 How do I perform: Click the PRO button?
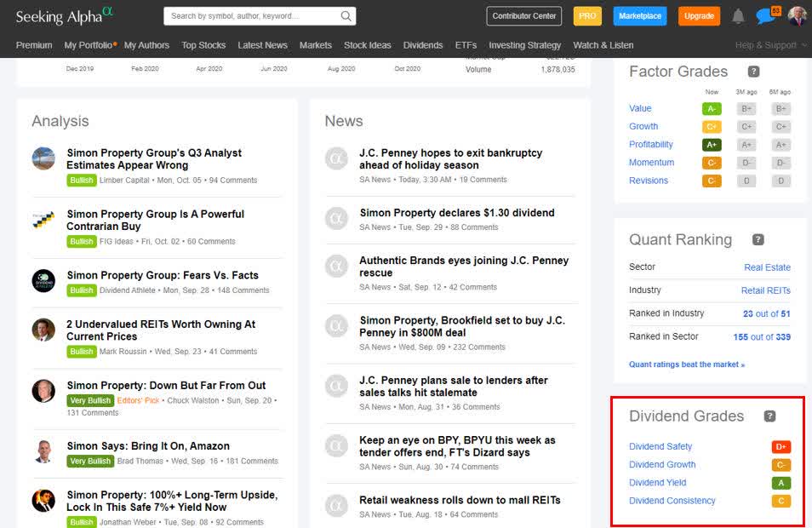pyautogui.click(x=587, y=16)
